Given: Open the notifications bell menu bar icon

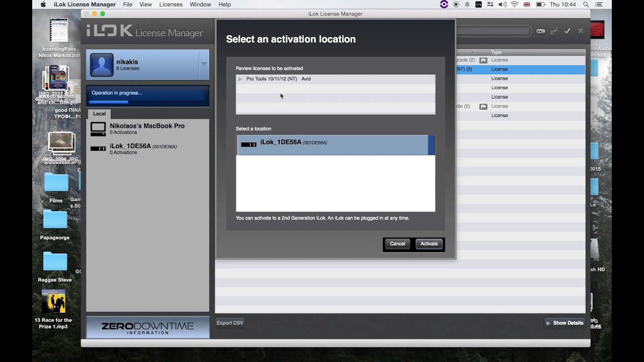Looking at the screenshot, I should pos(467,5).
